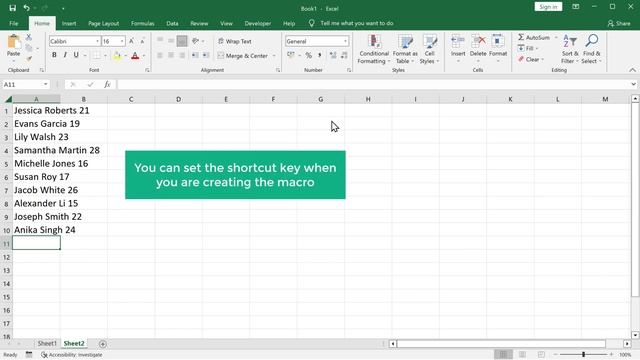The image size is (640, 360).
Task: Click in the formula bar input
Action: [373, 84]
